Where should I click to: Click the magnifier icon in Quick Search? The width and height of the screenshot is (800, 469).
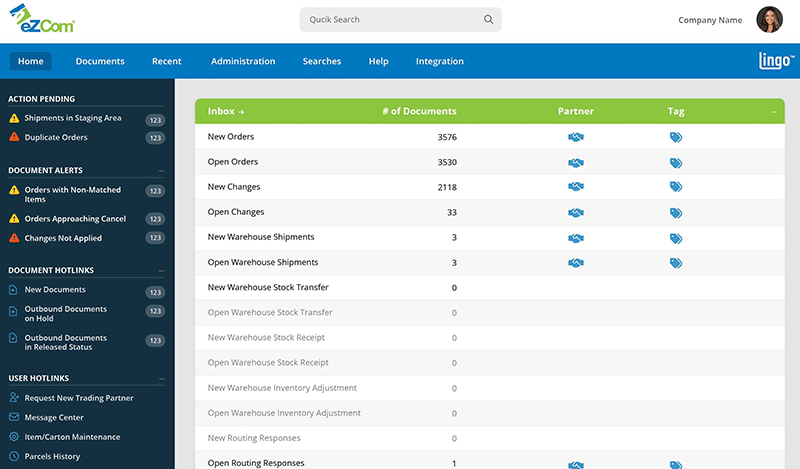coord(488,19)
